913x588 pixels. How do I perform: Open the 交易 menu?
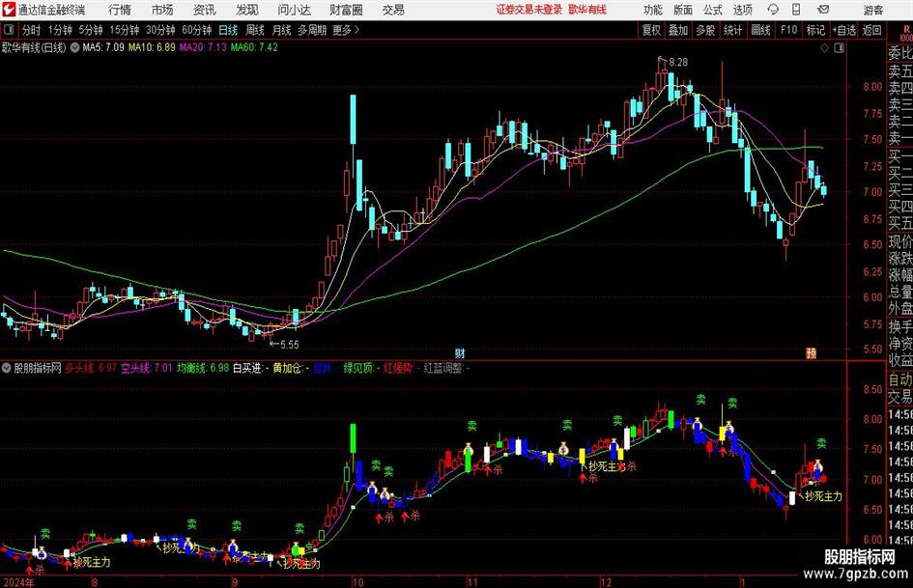tap(393, 10)
